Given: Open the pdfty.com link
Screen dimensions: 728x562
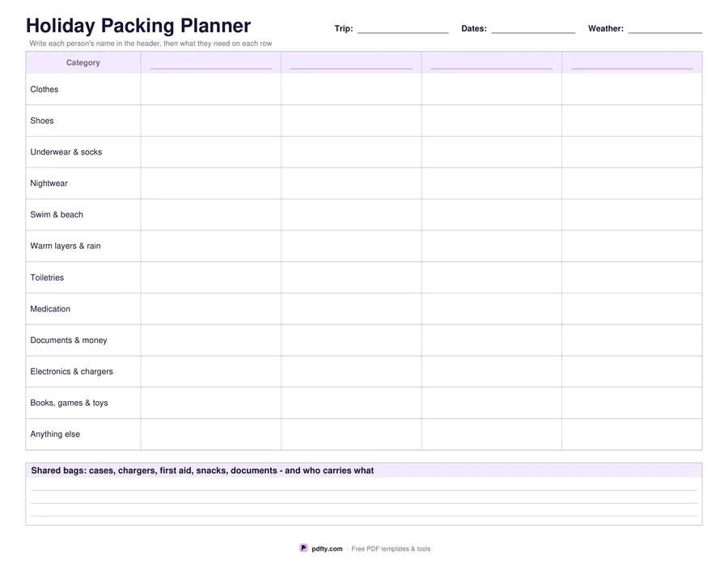Looking at the screenshot, I should [327, 548].
